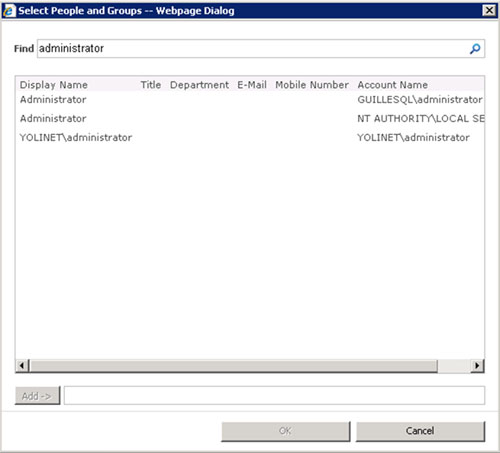The height and width of the screenshot is (453, 500).
Task: Click the Add -> button
Action: (37, 396)
